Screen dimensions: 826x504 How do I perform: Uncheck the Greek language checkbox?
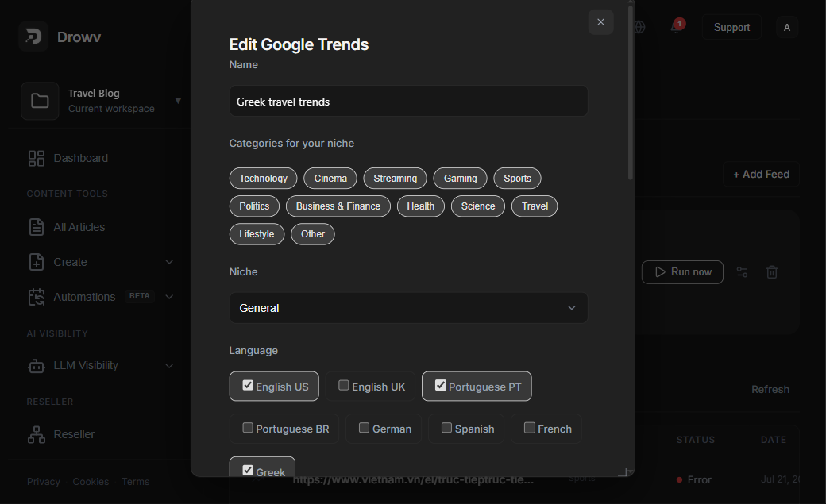tap(248, 470)
